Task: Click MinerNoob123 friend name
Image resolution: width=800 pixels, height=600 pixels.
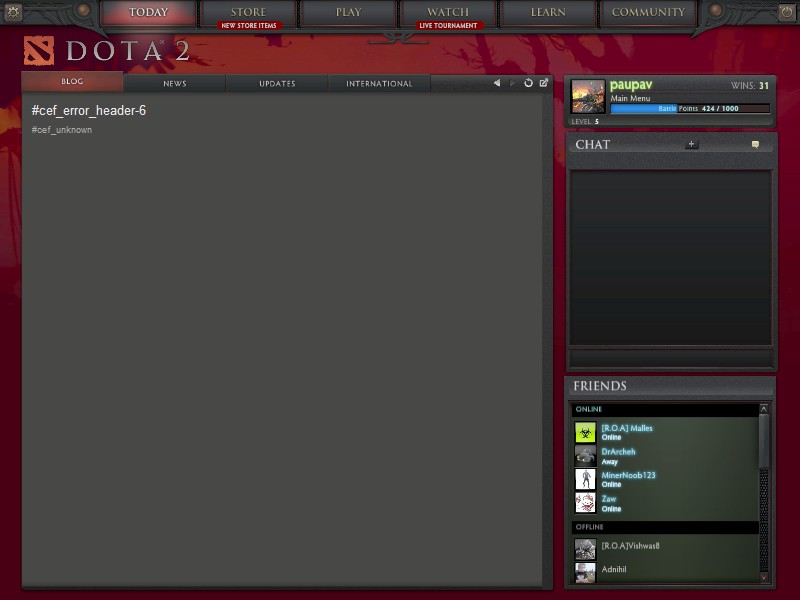Action: 629,475
